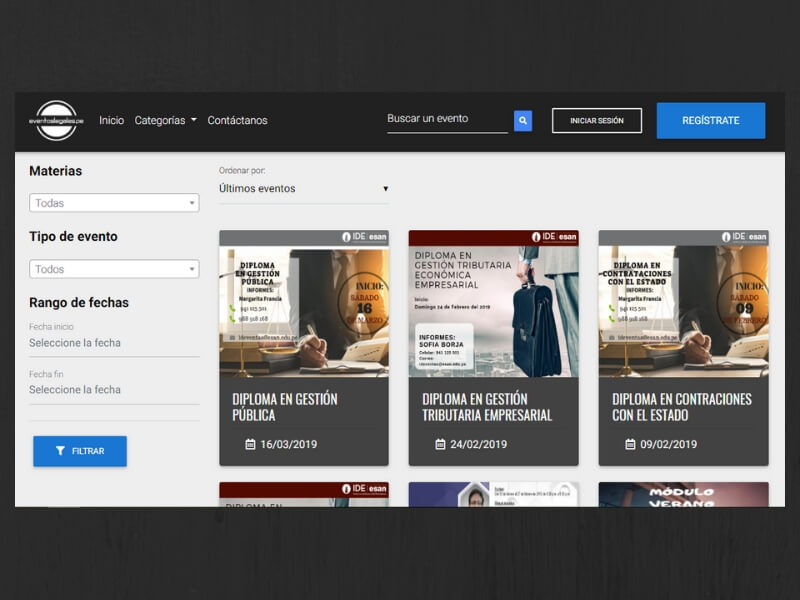Click the Iniciar Sesión button

[x=597, y=120]
